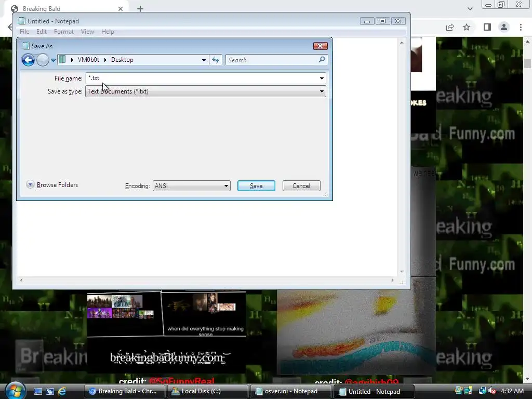532x399 pixels.
Task: Close the Breaking Bald Chrome tab
Action: pos(121,9)
